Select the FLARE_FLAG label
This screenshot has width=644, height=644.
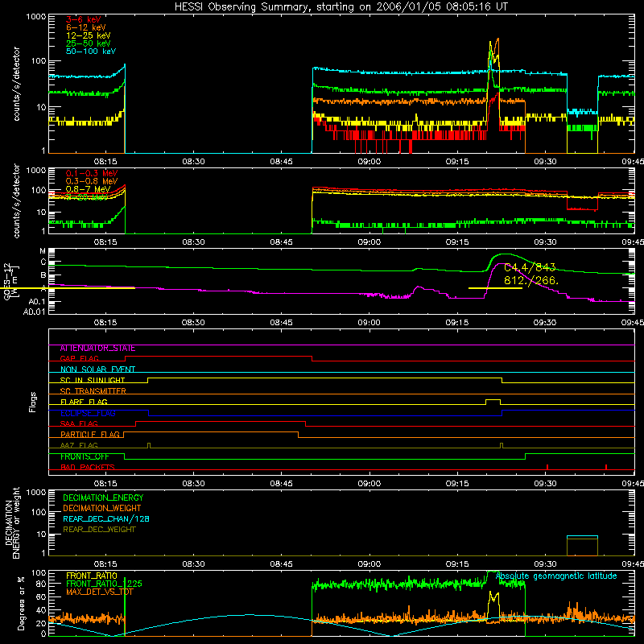click(84, 402)
